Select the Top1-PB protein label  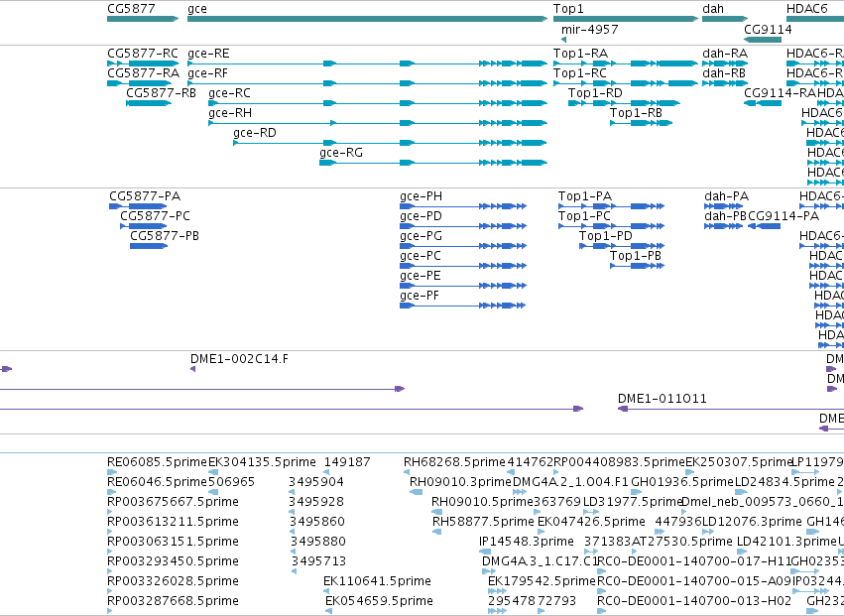pyautogui.click(x=636, y=256)
